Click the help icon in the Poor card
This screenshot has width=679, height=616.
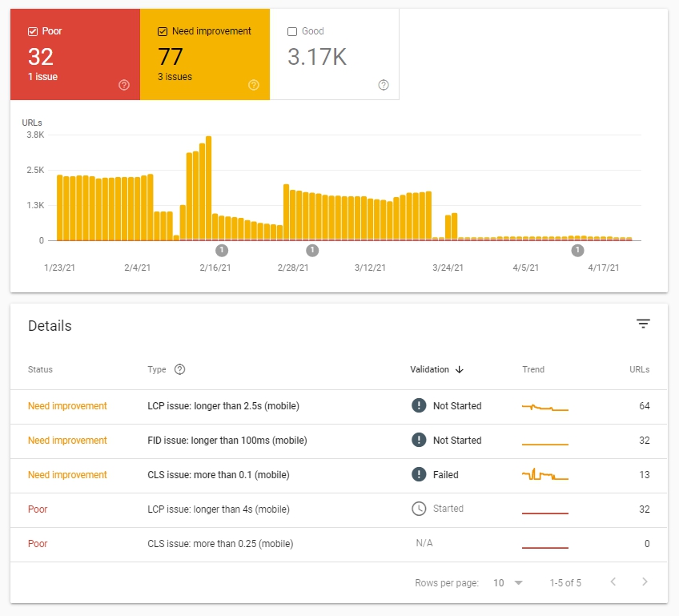(x=124, y=85)
